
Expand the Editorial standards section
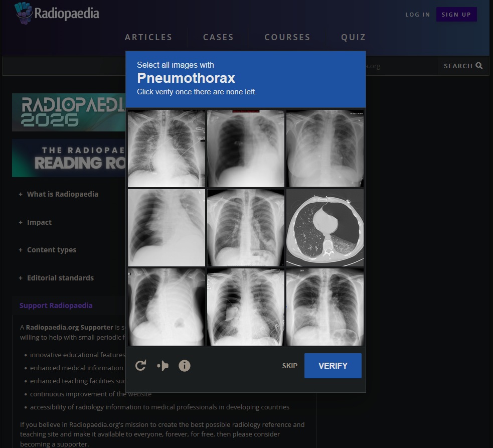(x=56, y=278)
